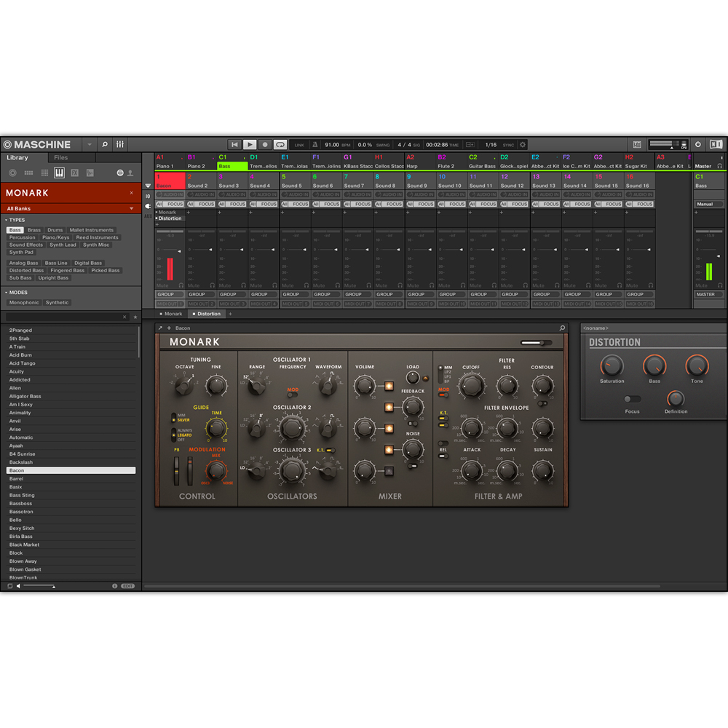Toggle the top Mixer channel on button
This screenshot has height=728, width=728.
click(389, 386)
